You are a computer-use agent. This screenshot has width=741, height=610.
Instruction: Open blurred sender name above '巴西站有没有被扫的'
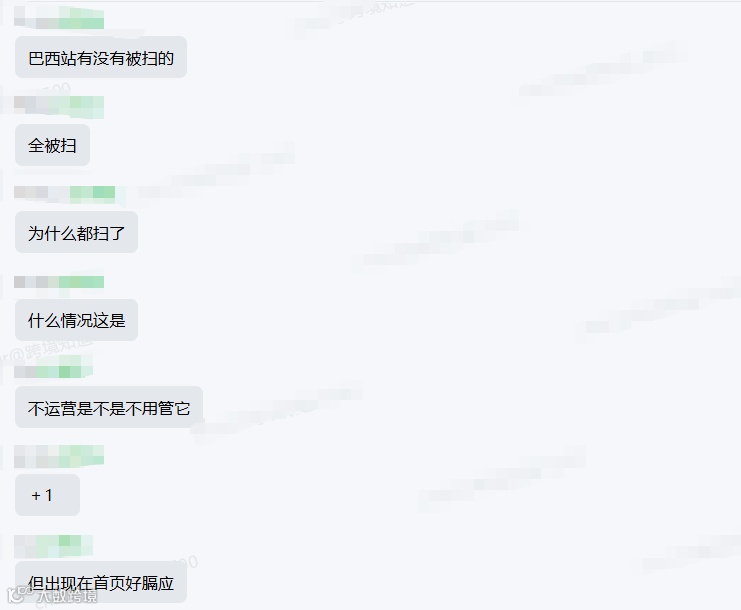click(59, 18)
